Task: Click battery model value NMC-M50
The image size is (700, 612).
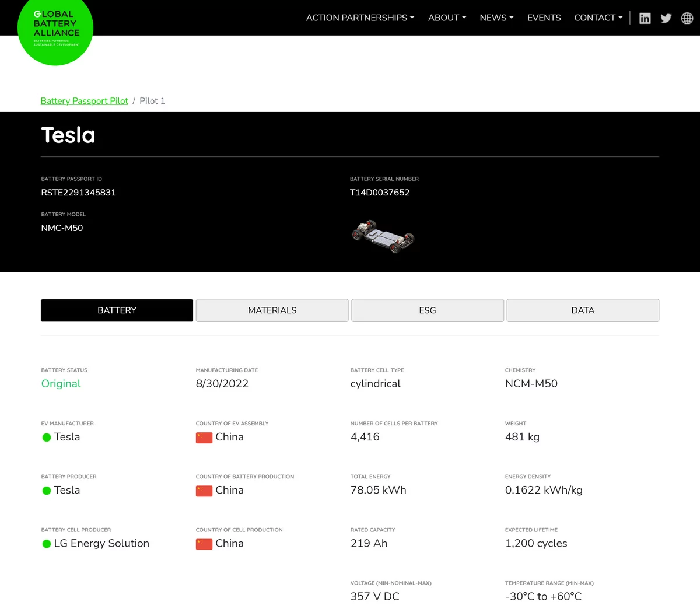Action: (62, 228)
